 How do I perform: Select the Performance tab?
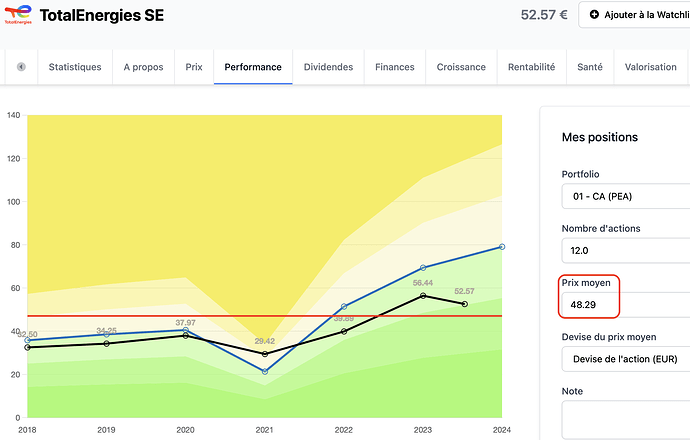pos(253,67)
